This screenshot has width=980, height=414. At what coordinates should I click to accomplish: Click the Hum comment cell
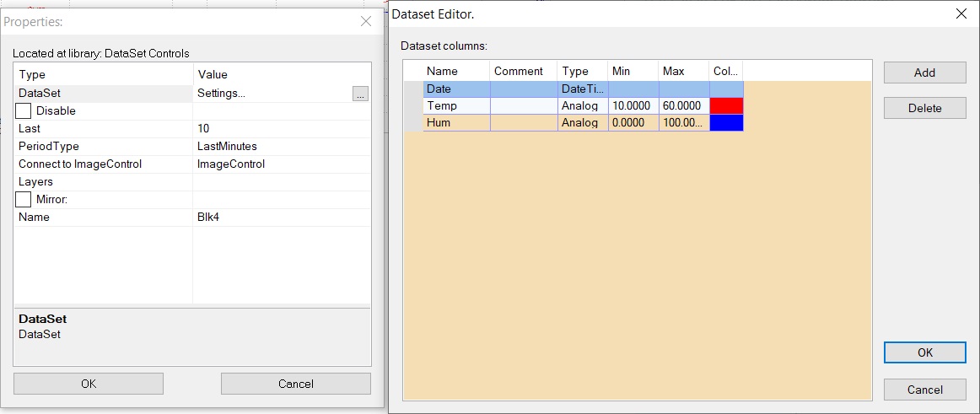coord(524,123)
